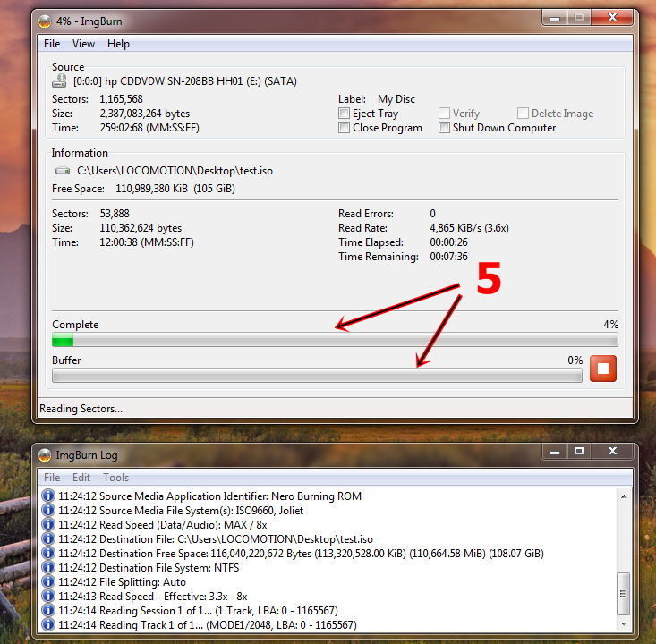Screen dimensions: 656x644
Task: Maximize the ImgBurn Log window
Action: 579,451
